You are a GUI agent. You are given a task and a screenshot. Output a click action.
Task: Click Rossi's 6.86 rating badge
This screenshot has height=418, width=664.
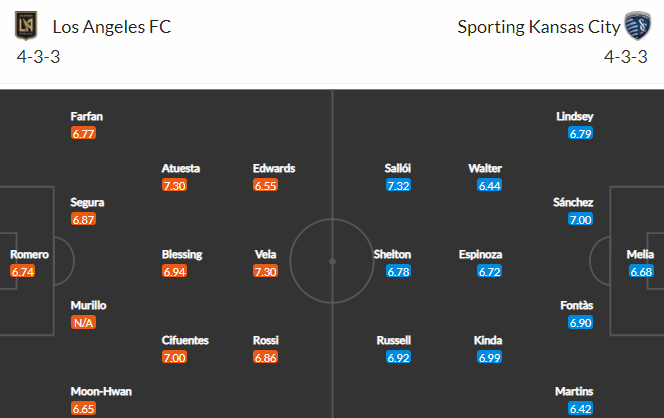point(266,357)
